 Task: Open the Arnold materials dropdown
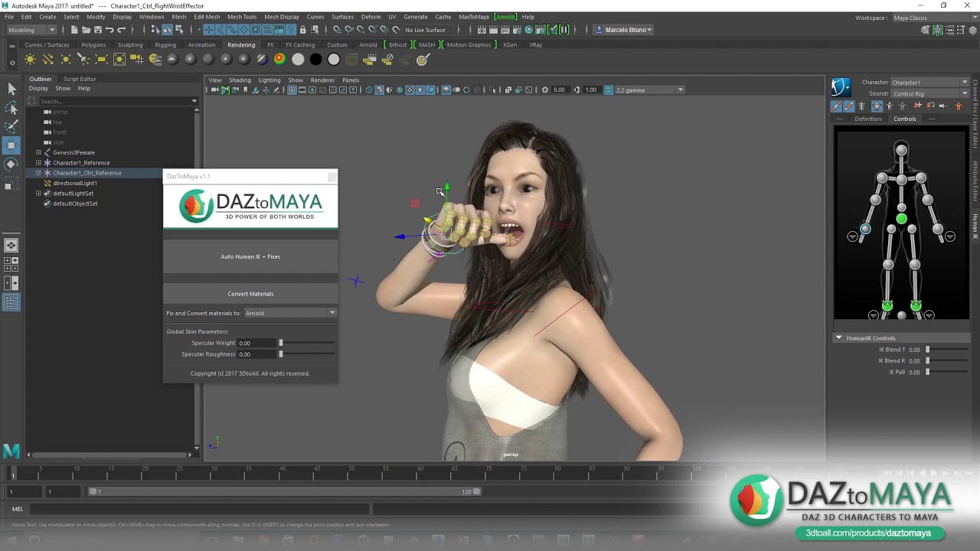coord(290,313)
